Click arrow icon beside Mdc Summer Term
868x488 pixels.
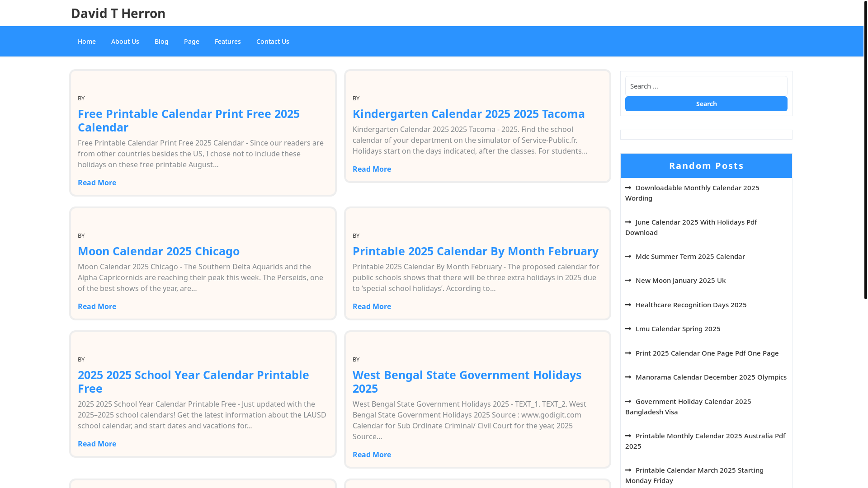(628, 257)
